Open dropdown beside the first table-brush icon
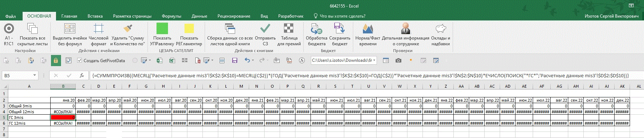Viewport: 644px width, 138px height. (150, 60)
